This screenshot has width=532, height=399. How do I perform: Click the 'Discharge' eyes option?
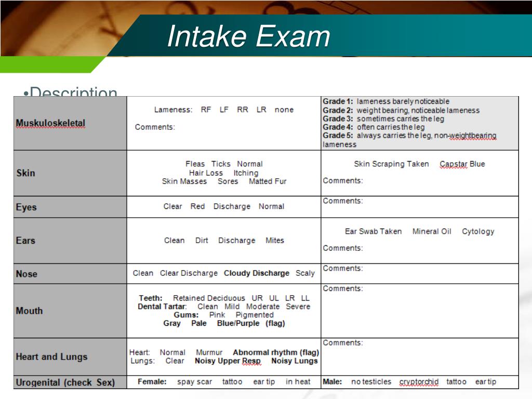(232, 206)
